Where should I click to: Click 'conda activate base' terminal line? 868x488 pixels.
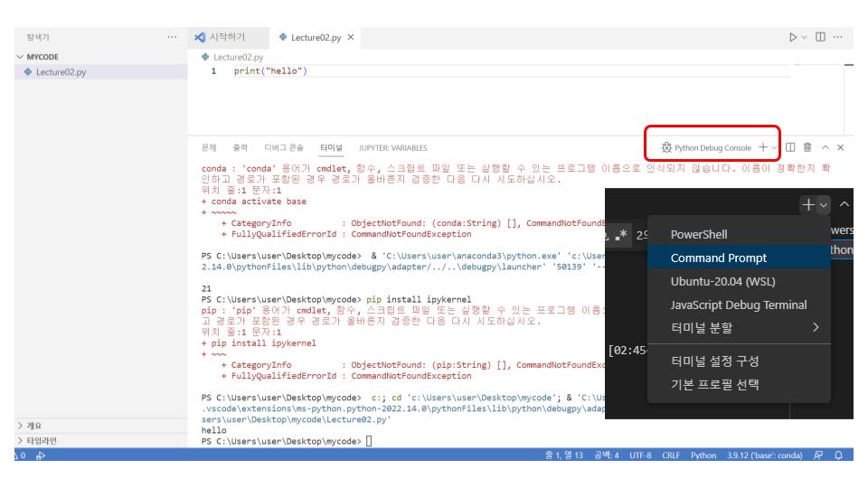pos(259,202)
